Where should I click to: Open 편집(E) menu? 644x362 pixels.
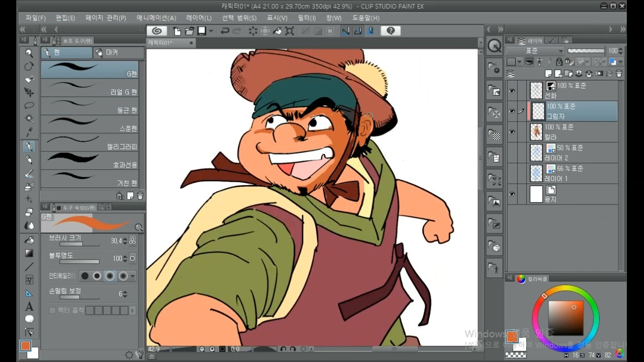pyautogui.click(x=65, y=18)
